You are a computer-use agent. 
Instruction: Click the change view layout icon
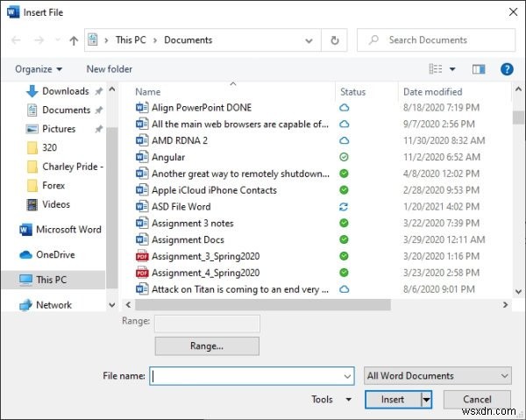pyautogui.click(x=436, y=68)
